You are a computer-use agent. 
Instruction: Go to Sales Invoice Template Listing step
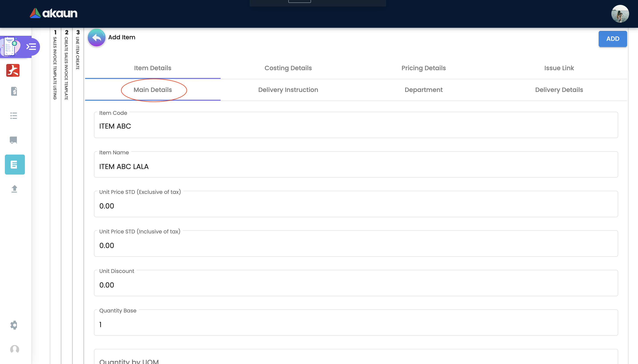[x=55, y=65]
